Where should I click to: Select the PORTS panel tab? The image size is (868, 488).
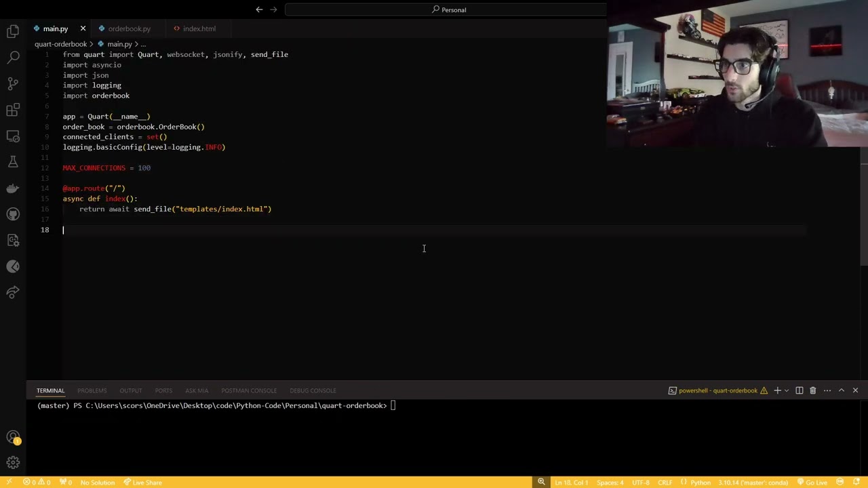click(x=163, y=390)
